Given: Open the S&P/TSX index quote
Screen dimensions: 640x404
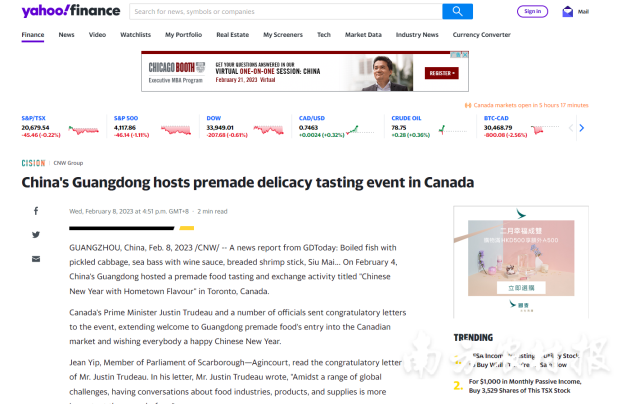Looking at the screenshot, I should (x=35, y=118).
